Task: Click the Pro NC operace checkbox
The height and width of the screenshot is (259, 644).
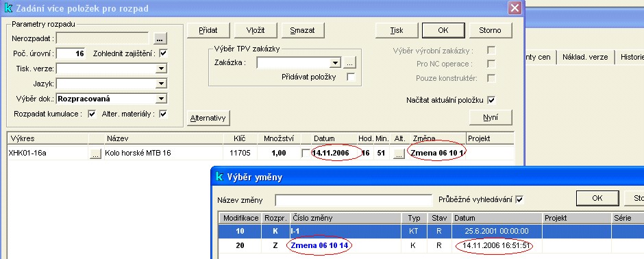Action: point(491,64)
